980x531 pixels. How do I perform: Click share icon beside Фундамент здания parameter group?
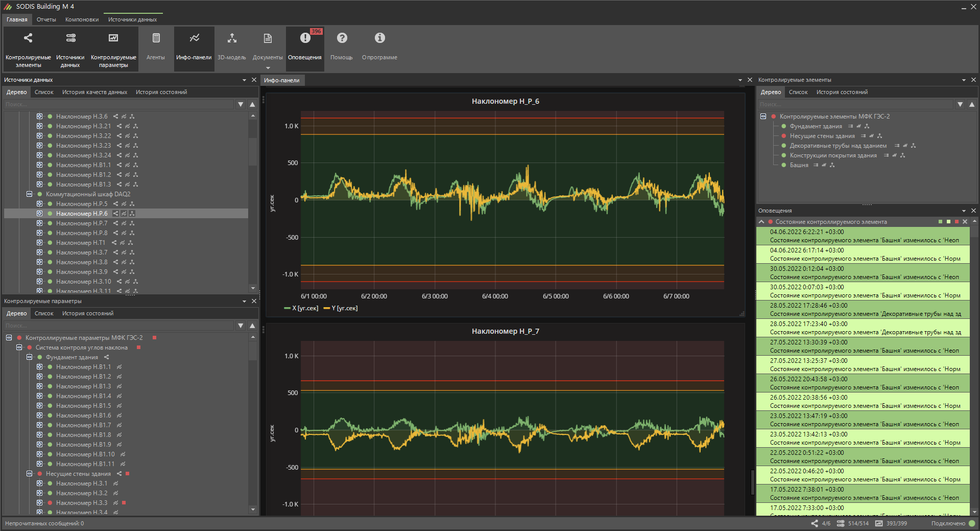pos(107,357)
